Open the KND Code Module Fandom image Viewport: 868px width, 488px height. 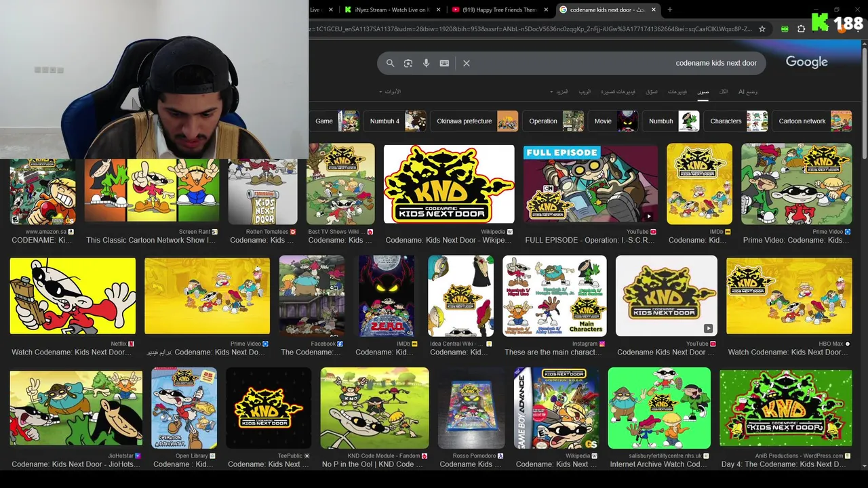pyautogui.click(x=374, y=408)
